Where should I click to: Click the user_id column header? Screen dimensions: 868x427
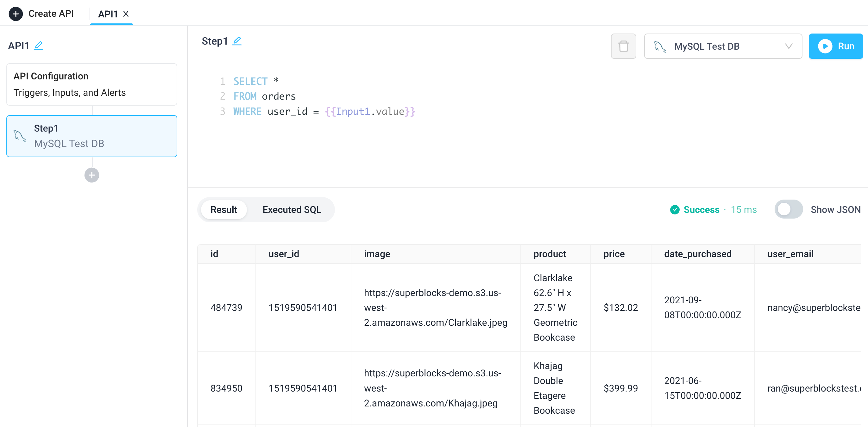(x=284, y=254)
